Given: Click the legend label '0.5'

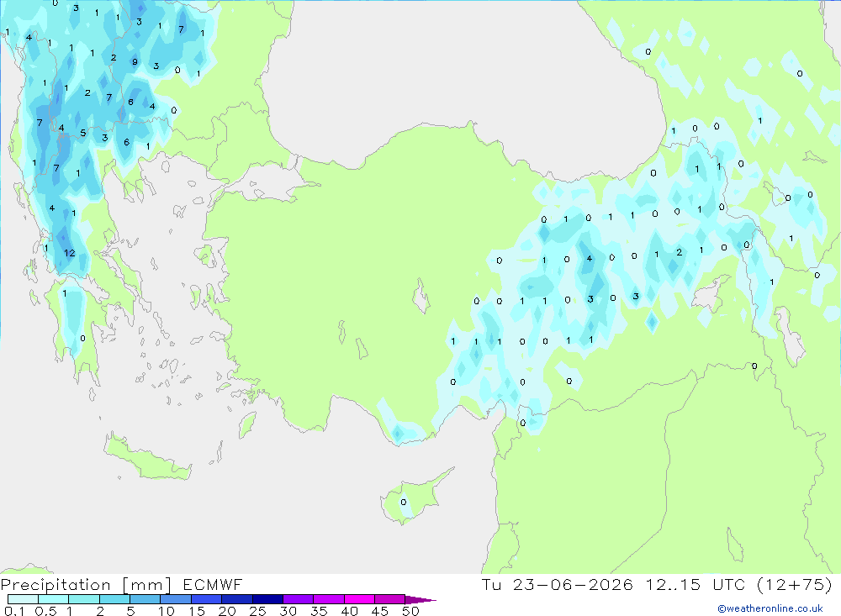Looking at the screenshot, I should coord(45,611).
